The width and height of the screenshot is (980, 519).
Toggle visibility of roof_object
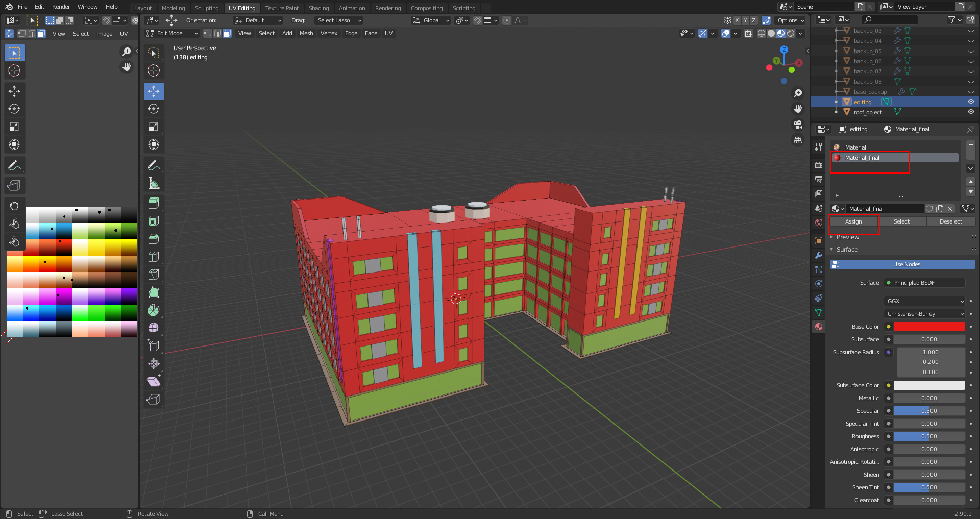pos(971,112)
